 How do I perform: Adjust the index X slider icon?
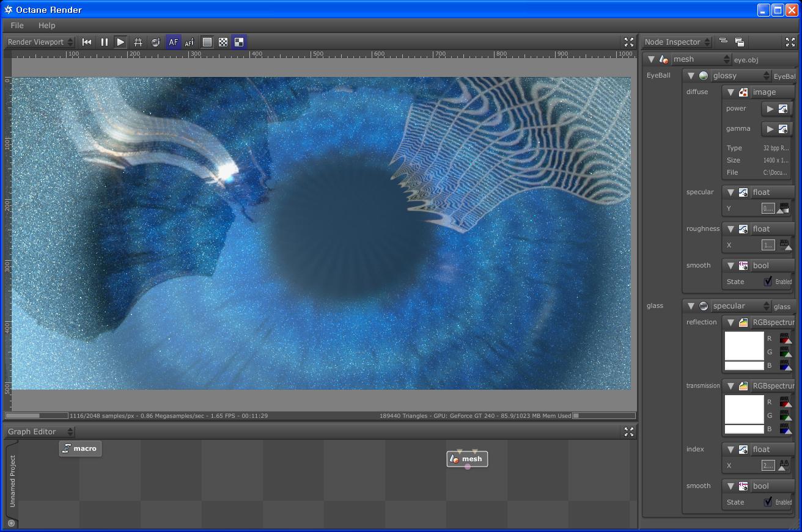(x=783, y=466)
